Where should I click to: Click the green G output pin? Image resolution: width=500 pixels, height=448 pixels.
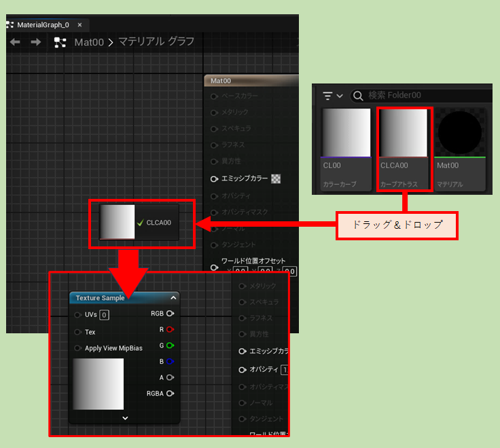[x=170, y=346]
